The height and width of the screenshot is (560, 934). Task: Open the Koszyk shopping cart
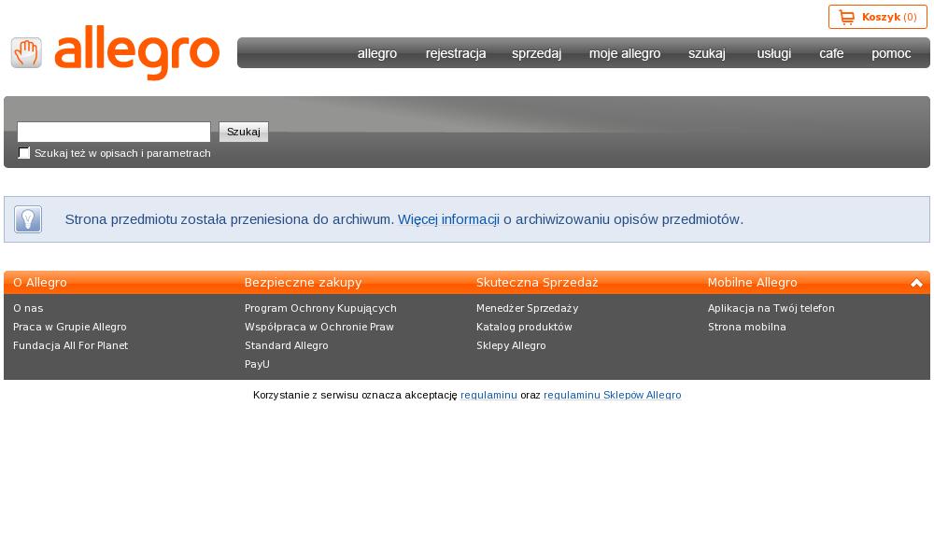(x=877, y=17)
